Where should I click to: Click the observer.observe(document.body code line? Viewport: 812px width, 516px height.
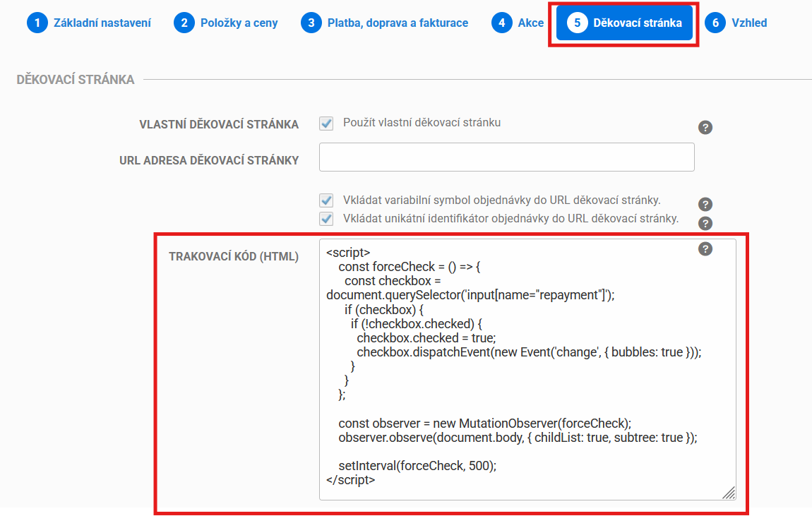[518, 438]
